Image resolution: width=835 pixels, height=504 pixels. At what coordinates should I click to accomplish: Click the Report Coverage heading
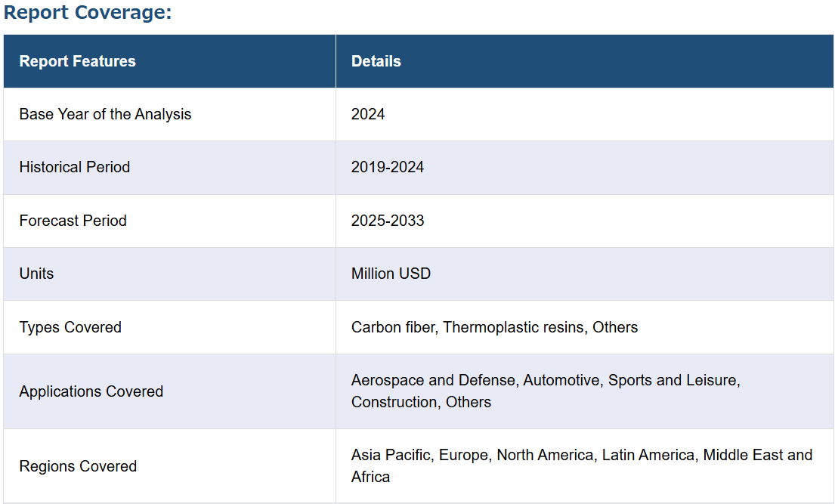[x=88, y=12]
